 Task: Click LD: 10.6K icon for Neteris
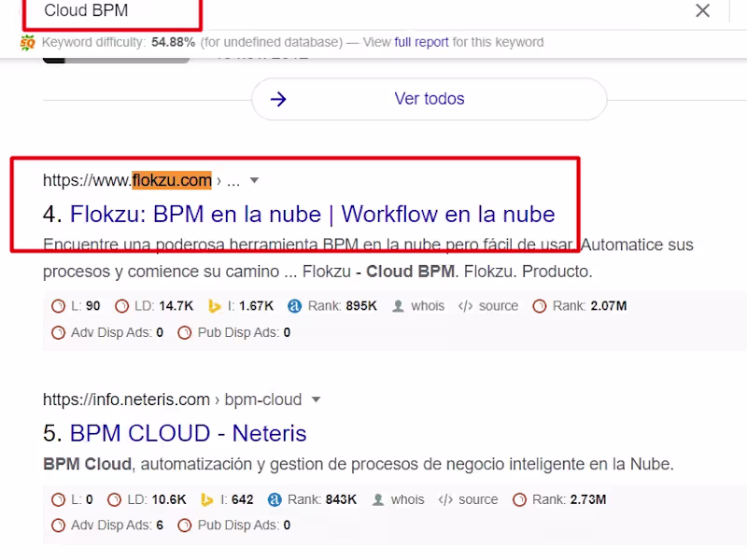point(114,499)
